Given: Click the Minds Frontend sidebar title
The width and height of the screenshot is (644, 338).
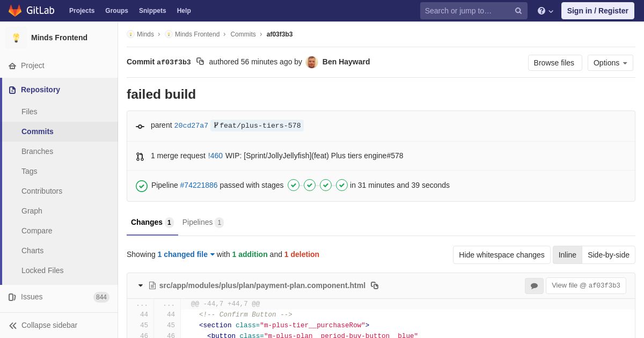Looking at the screenshot, I should pos(59,38).
